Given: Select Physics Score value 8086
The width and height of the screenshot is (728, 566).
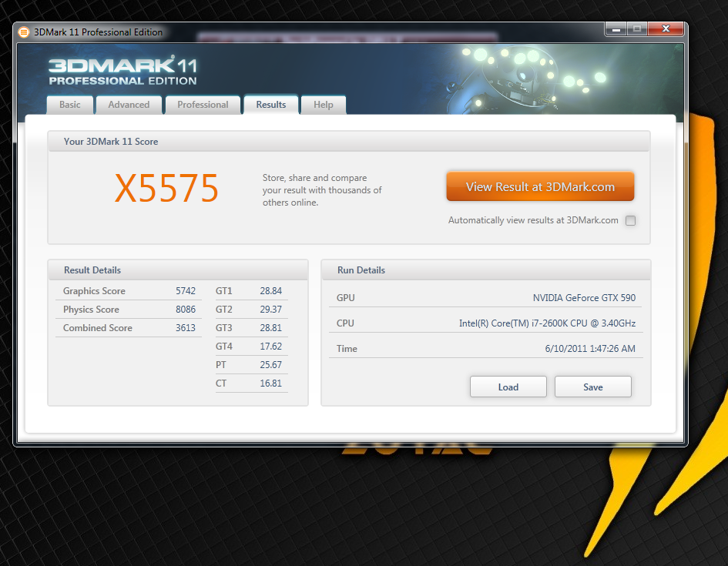Looking at the screenshot, I should point(185,310).
